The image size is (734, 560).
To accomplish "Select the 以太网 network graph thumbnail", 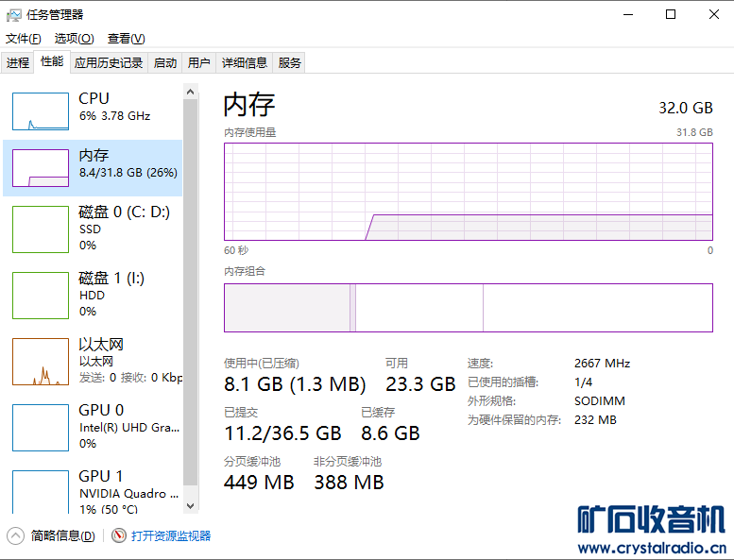I will (x=41, y=362).
